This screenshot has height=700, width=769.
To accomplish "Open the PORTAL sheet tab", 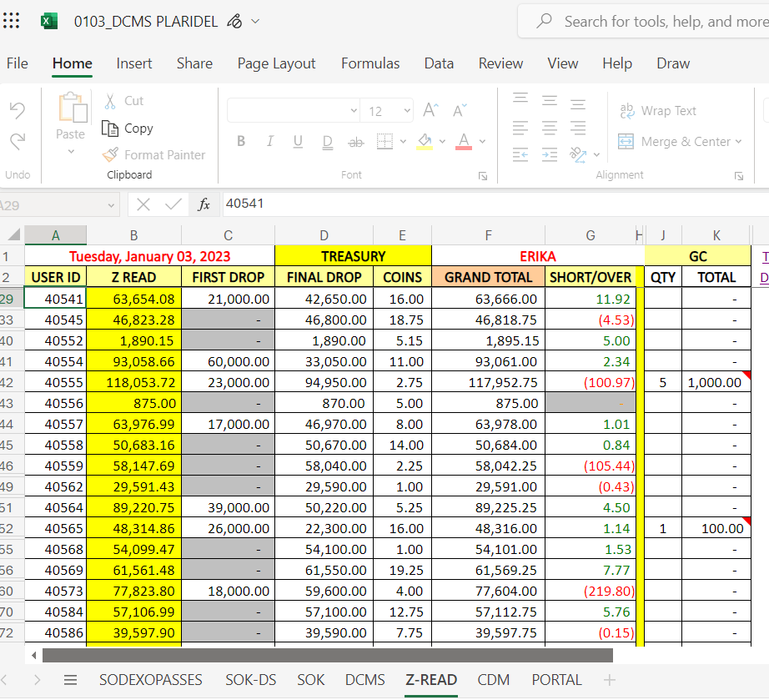I will point(556,680).
